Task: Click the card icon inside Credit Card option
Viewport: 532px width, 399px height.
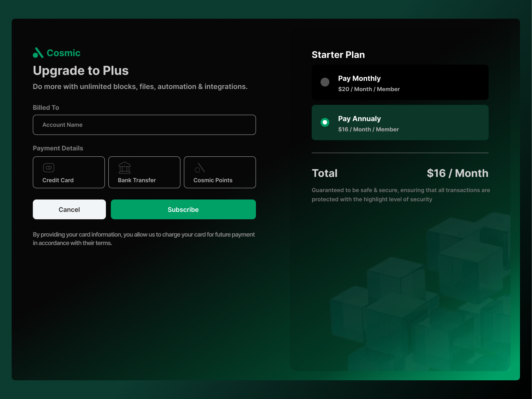Action: [x=48, y=167]
